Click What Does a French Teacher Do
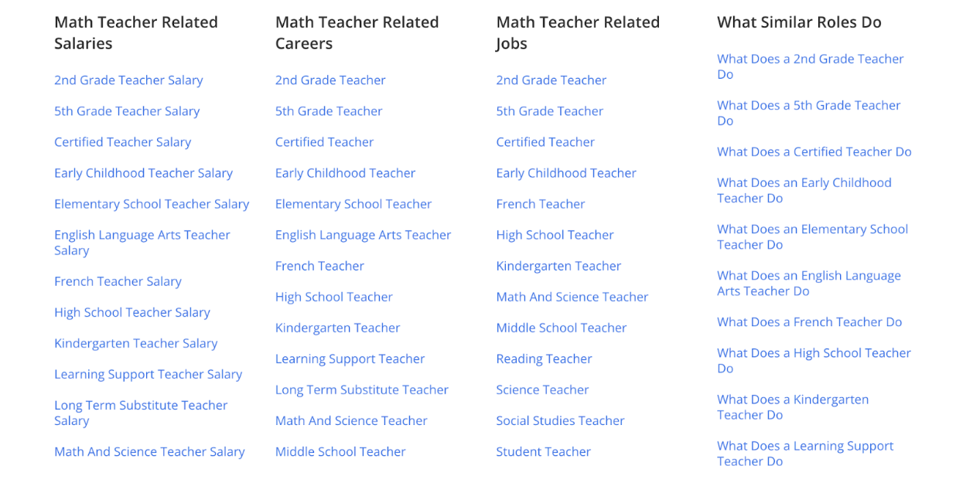980x493 pixels. tap(809, 322)
